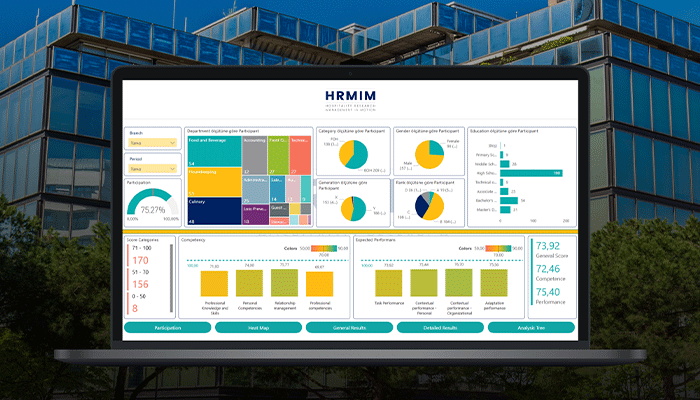
Task: Open the Branch dropdown filter
Action: coord(153,144)
